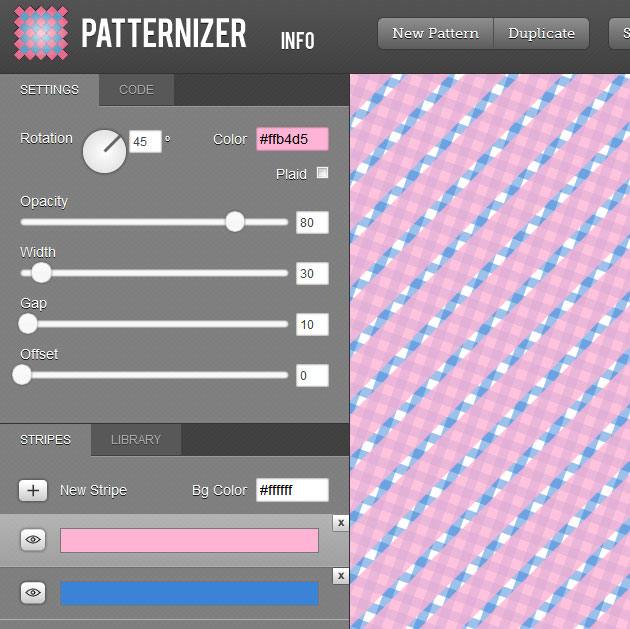Click the Color hex field #ffb4d5
Image resolution: width=630 pixels, height=629 pixels.
[x=292, y=139]
